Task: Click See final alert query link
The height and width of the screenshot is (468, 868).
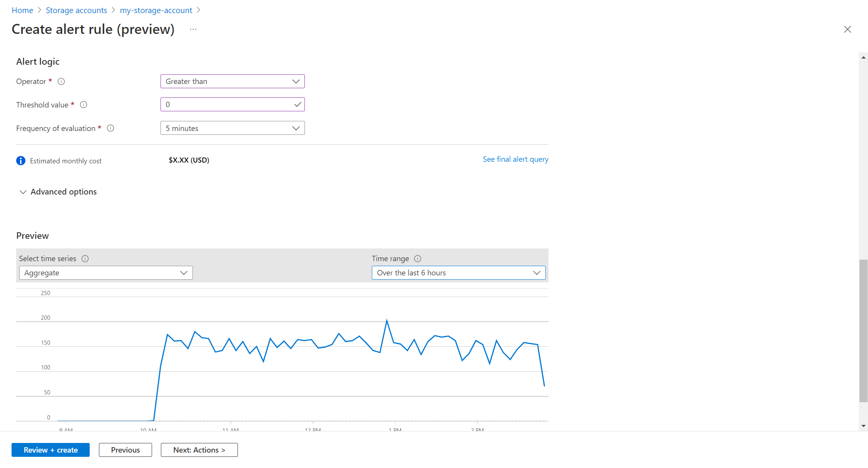Action: [x=515, y=159]
